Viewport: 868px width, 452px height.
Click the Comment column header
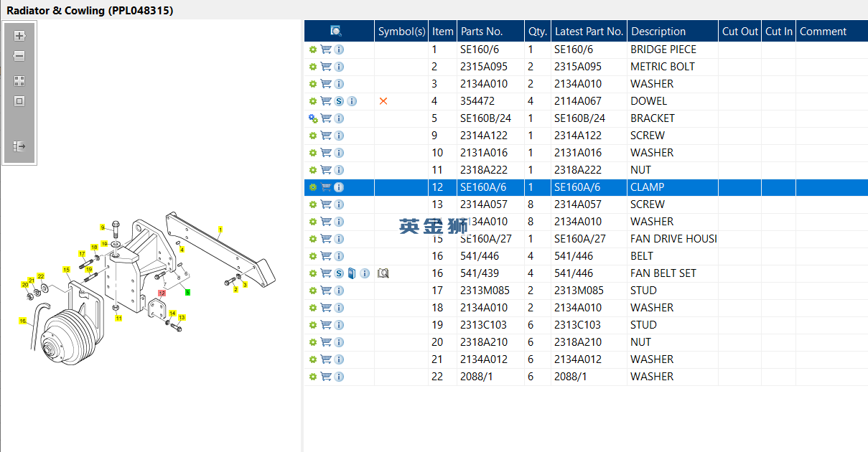point(832,31)
